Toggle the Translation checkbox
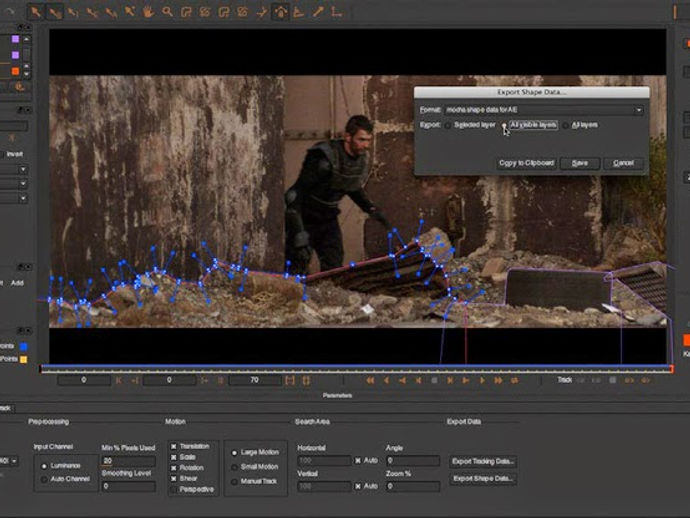690x518 pixels. pos(173,446)
